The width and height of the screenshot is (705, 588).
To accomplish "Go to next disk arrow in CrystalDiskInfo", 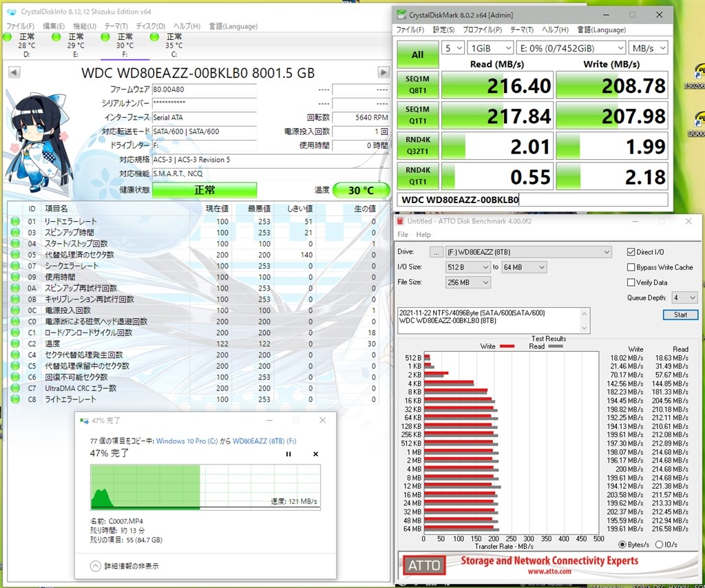I will tap(383, 72).
